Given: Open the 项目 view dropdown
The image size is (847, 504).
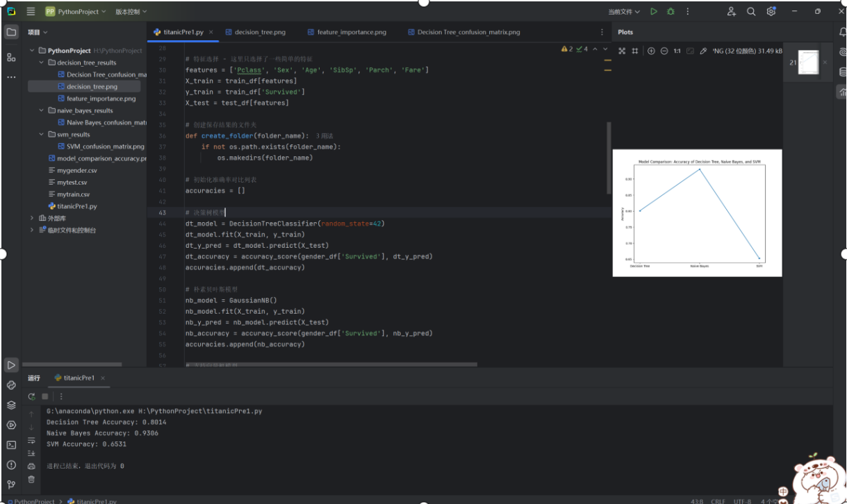Looking at the screenshot, I should 38,32.
